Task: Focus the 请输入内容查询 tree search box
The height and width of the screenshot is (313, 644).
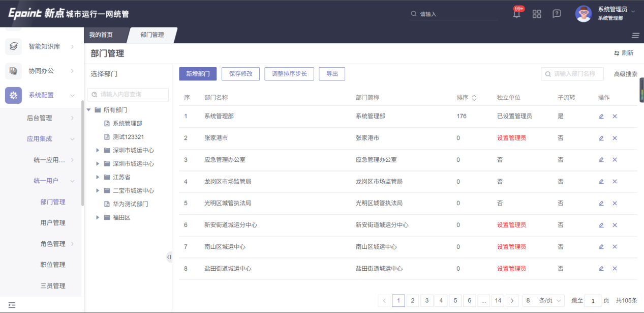Action: coord(128,95)
